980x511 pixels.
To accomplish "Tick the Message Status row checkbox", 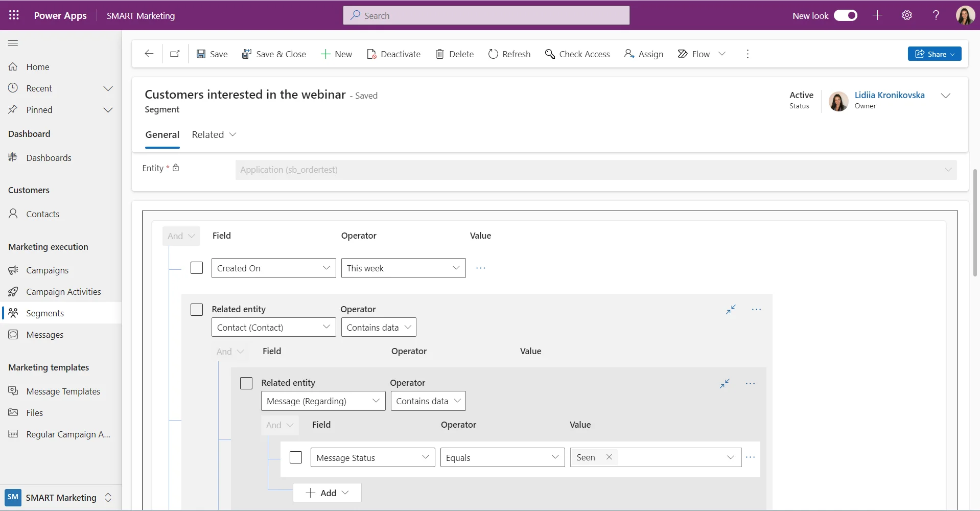I will pos(296,457).
